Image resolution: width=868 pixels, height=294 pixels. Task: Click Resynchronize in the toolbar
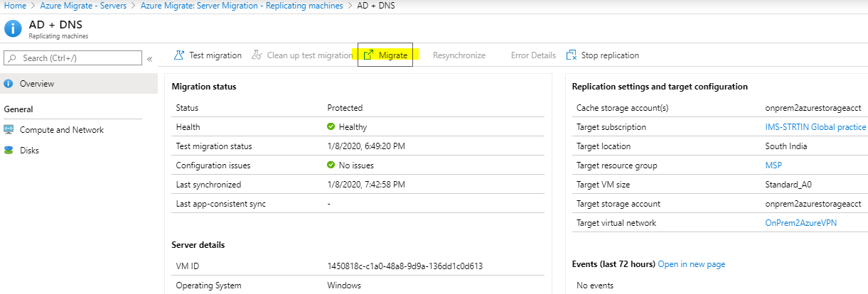(x=459, y=55)
